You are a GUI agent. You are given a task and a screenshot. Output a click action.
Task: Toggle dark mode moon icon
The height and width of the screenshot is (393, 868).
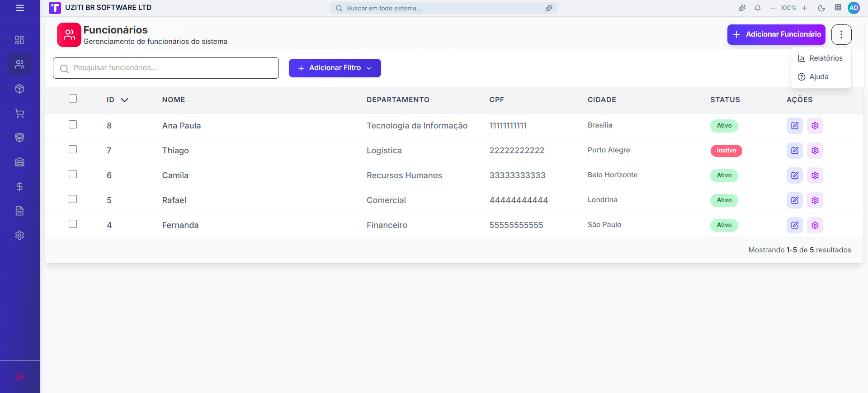(x=821, y=8)
